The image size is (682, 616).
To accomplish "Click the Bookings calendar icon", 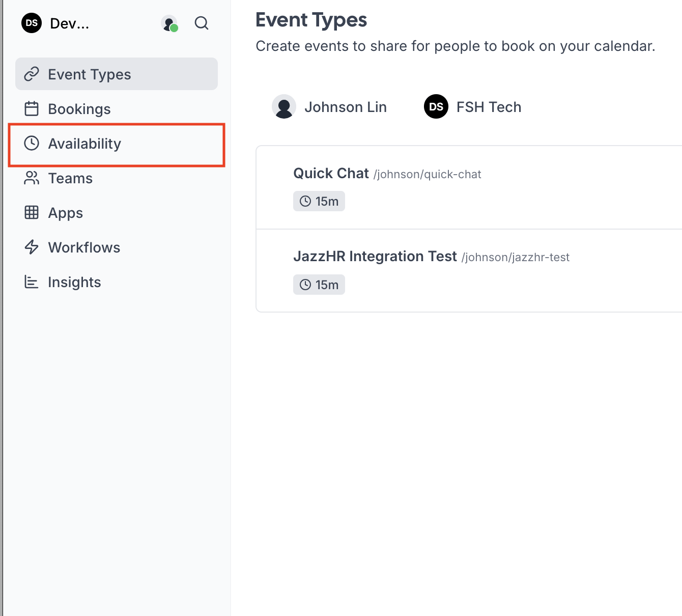I will pyautogui.click(x=32, y=109).
